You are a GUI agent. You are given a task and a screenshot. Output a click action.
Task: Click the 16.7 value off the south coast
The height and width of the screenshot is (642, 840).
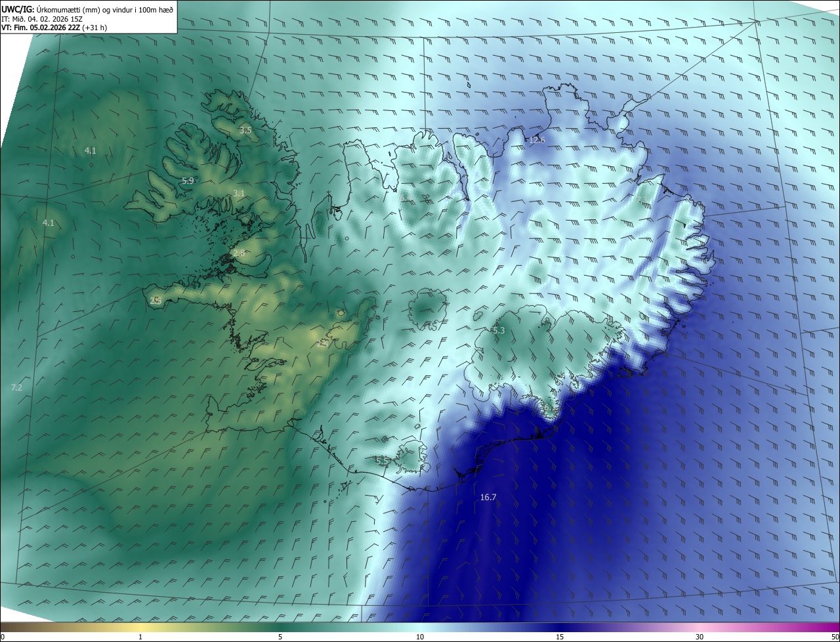488,498
